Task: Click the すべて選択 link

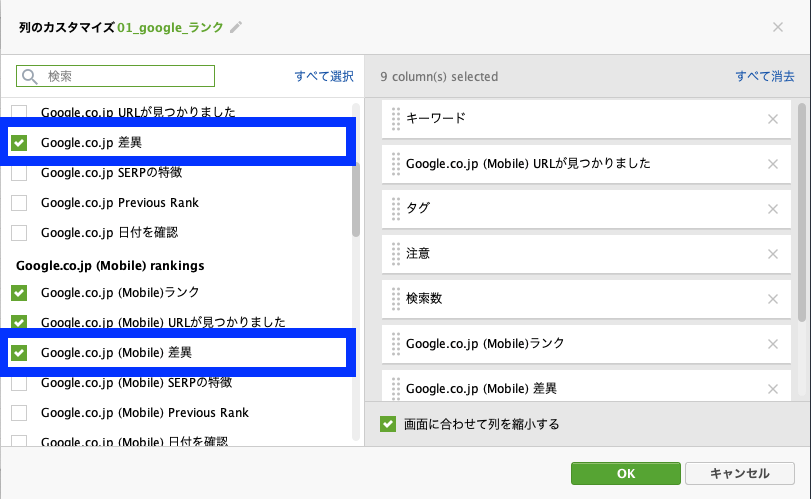Action: pos(324,77)
